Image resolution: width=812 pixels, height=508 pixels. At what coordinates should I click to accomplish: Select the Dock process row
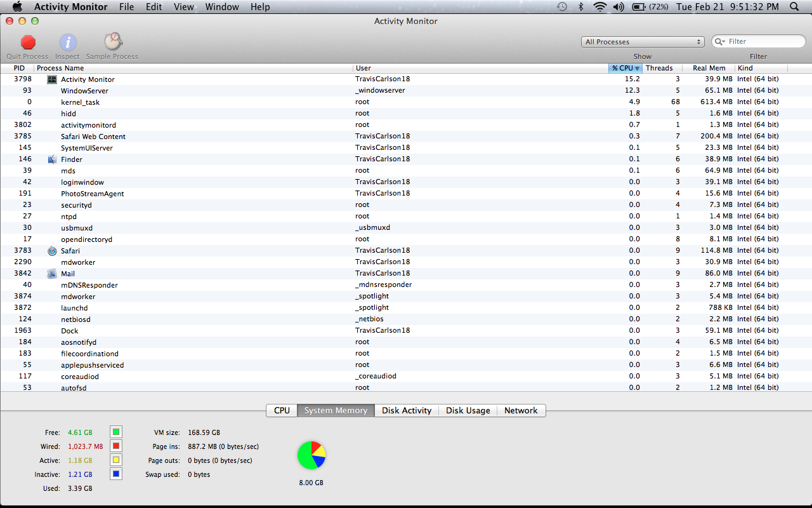tap(406, 331)
